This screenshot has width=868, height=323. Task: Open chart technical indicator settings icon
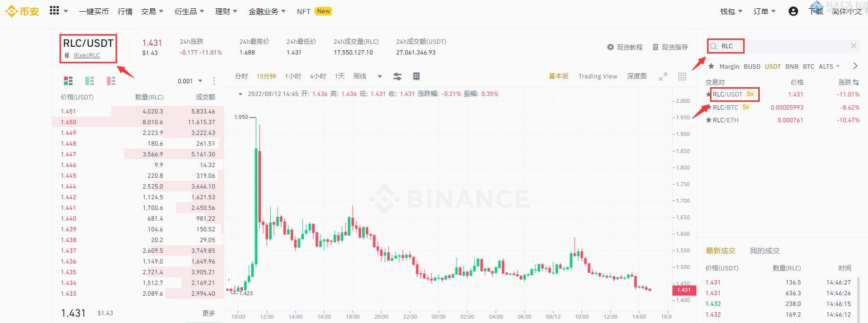[x=397, y=76]
